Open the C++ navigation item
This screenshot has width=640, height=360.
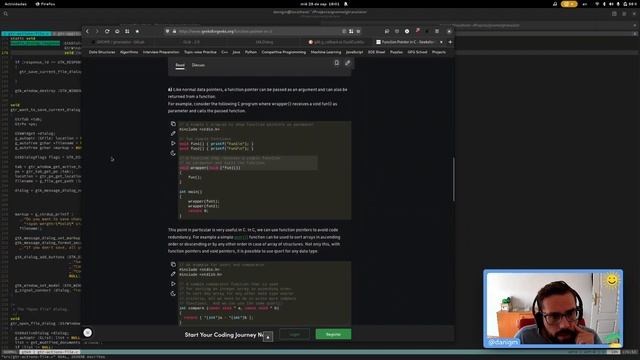coord(224,52)
